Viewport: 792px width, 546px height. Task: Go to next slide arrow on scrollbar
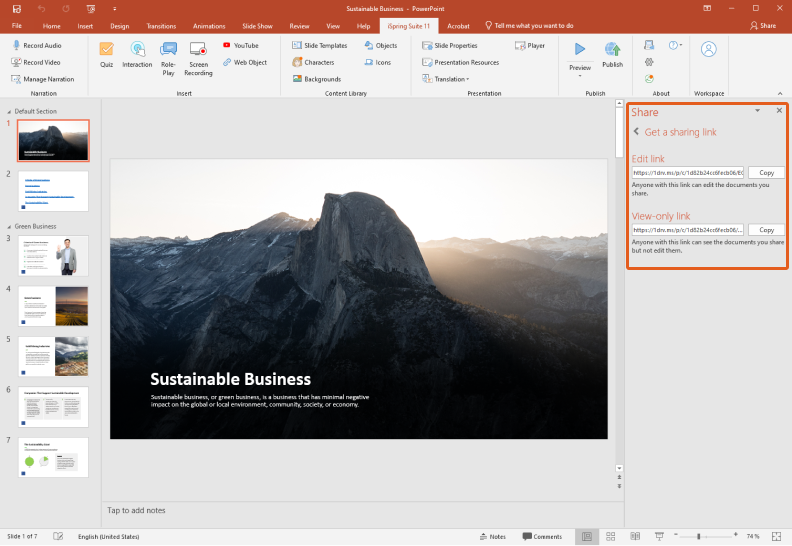(619, 486)
